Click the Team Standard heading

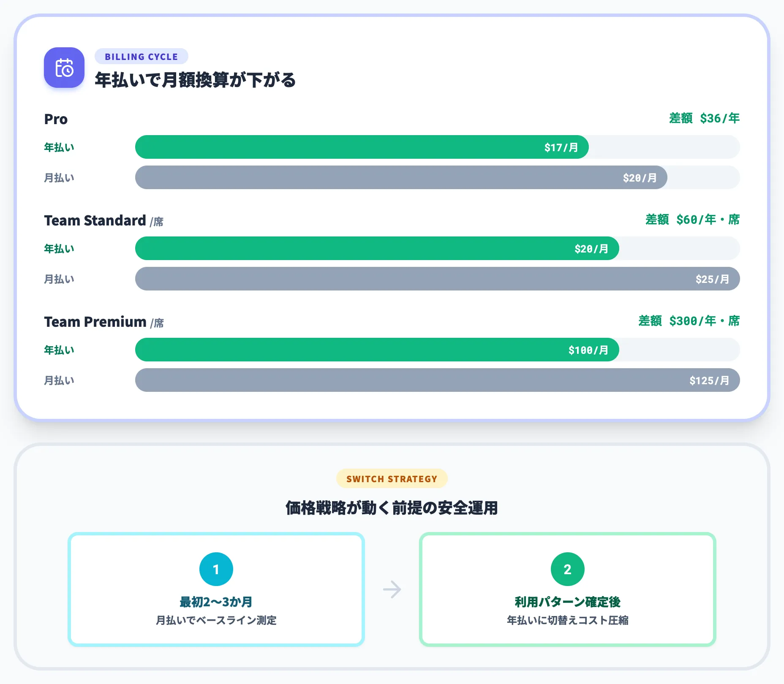click(x=95, y=220)
